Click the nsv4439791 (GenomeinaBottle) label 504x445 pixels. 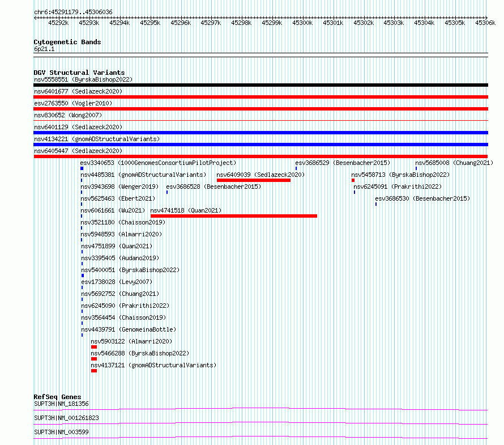point(129,329)
